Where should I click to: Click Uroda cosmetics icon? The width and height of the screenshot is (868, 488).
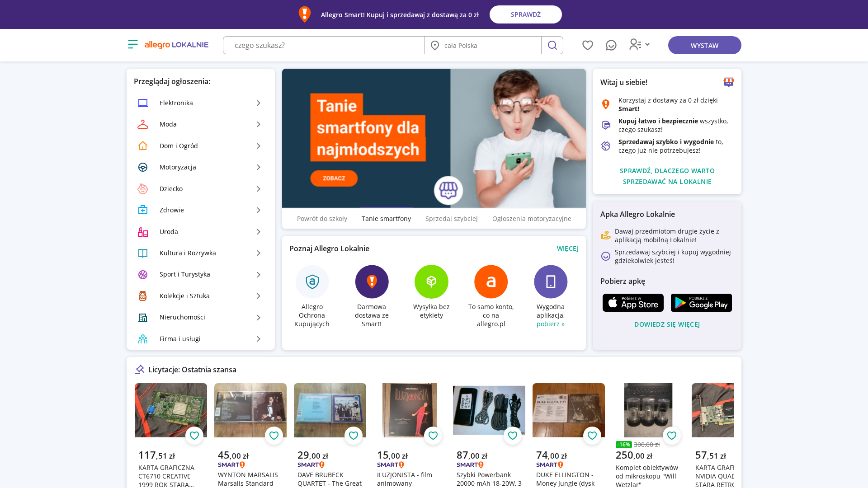tap(143, 232)
